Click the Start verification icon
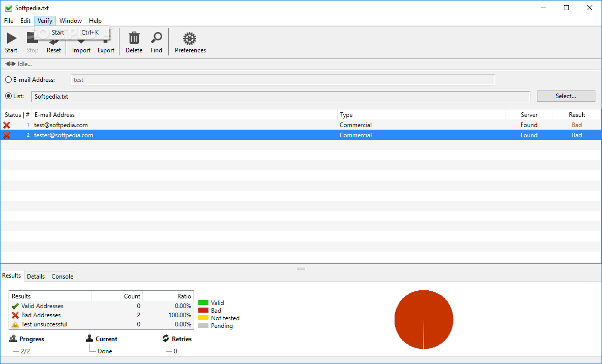Viewport: 602px width, 364px height. tap(11, 41)
